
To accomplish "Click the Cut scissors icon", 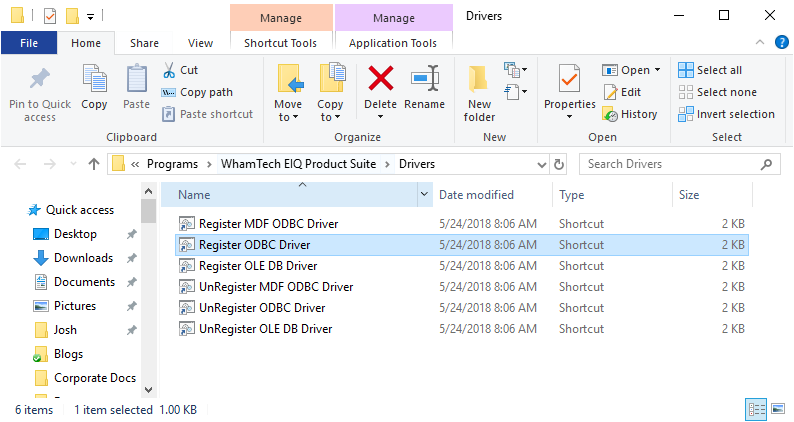I will click(x=169, y=70).
